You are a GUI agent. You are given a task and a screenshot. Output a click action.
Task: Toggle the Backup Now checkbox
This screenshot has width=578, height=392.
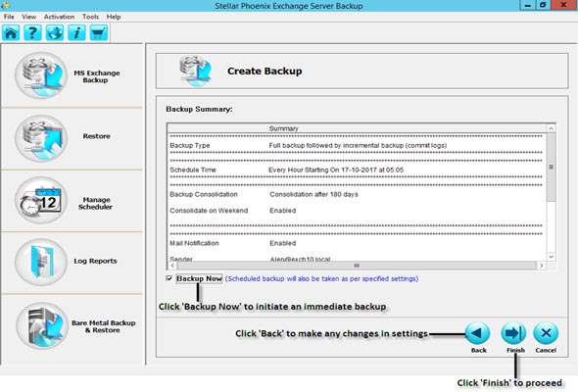pos(169,278)
